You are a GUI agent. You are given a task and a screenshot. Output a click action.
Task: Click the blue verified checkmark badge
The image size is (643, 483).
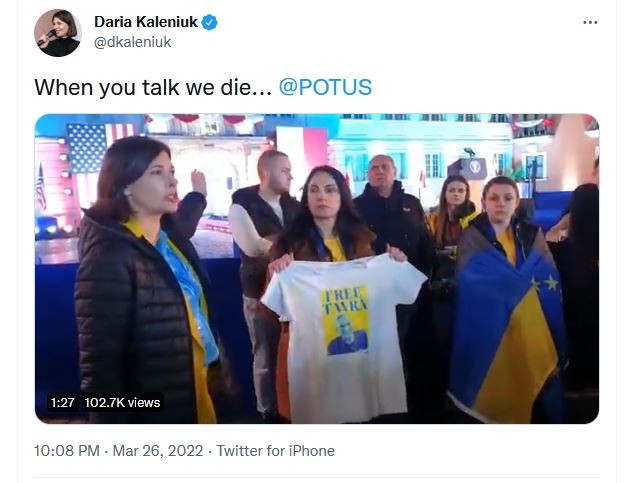click(210, 22)
